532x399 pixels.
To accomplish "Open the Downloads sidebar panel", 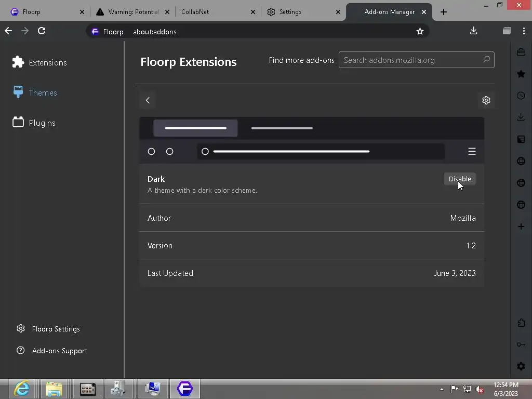I will pos(521,117).
